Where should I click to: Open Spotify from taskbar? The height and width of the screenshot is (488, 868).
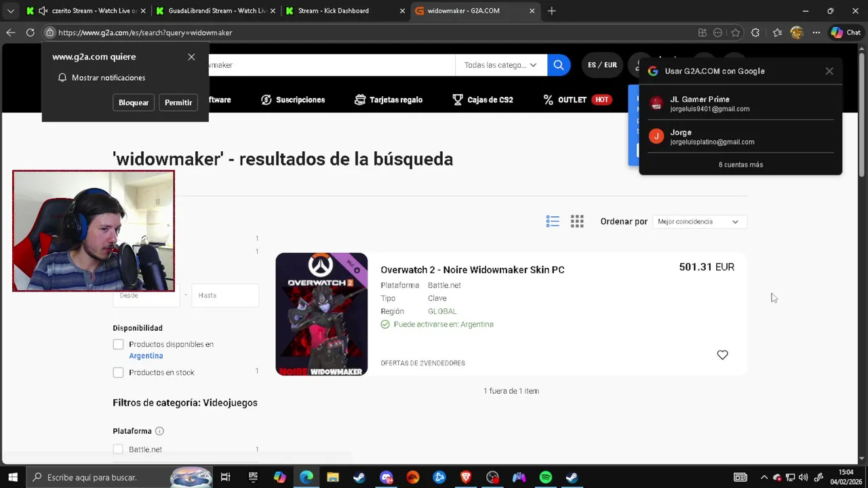[545, 477]
